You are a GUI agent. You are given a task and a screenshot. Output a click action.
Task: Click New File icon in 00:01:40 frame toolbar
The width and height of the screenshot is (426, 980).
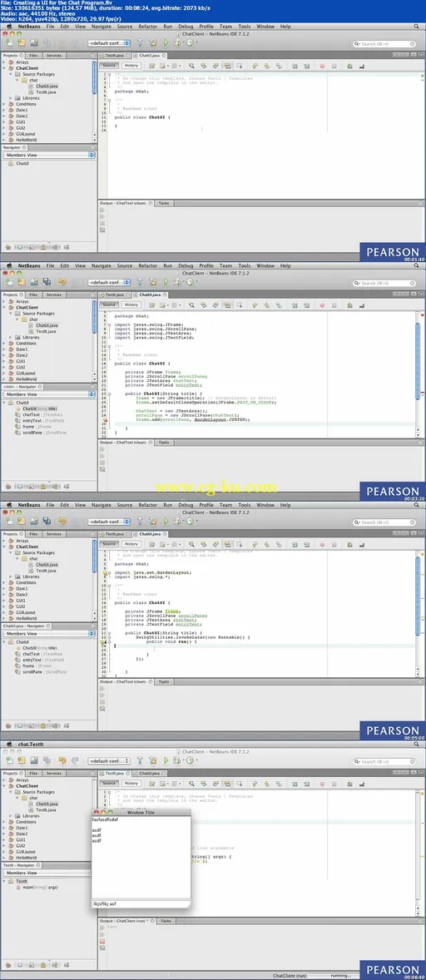tap(9, 43)
